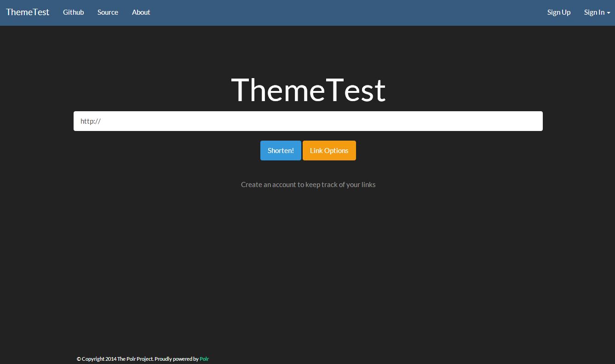Screen dimensions: 615x364
Task: Click the 'Create an account' text
Action: click(x=308, y=185)
